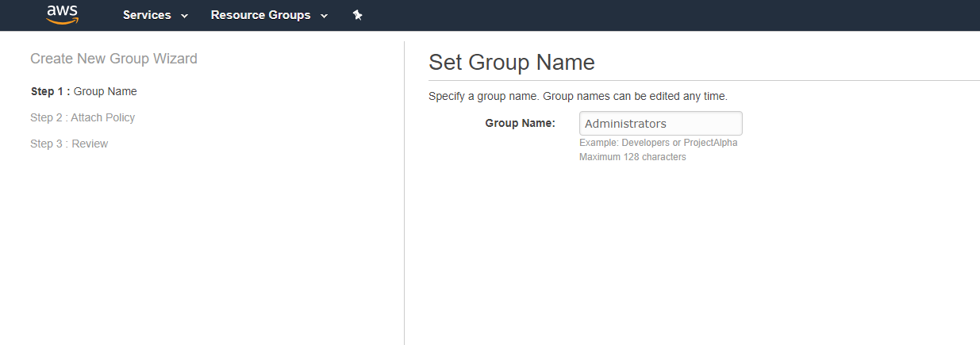The height and width of the screenshot is (345, 980).
Task: Click the Specify a group name description
Action: coord(578,96)
